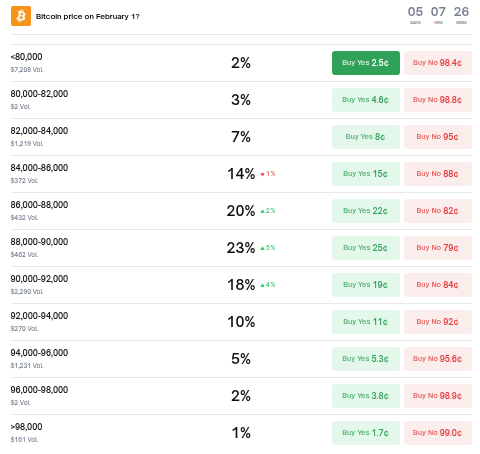This screenshot has height=454, width=480.
Task: Click the 3% probability value
Action: [x=241, y=100]
